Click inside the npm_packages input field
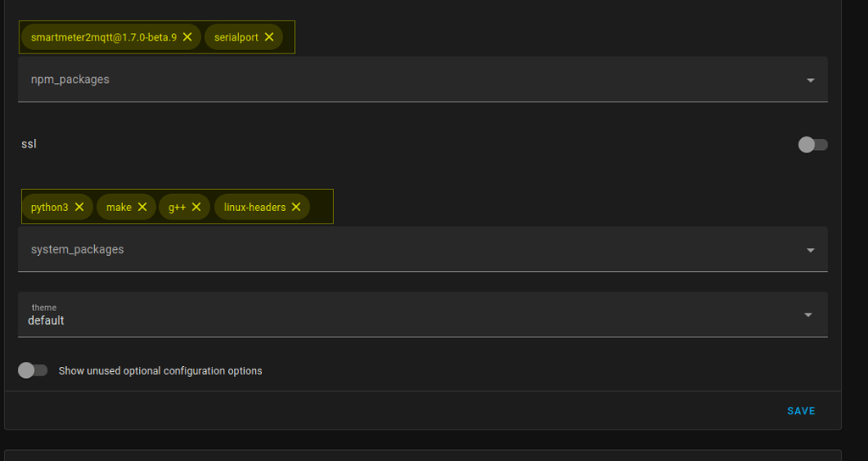 pos(422,79)
